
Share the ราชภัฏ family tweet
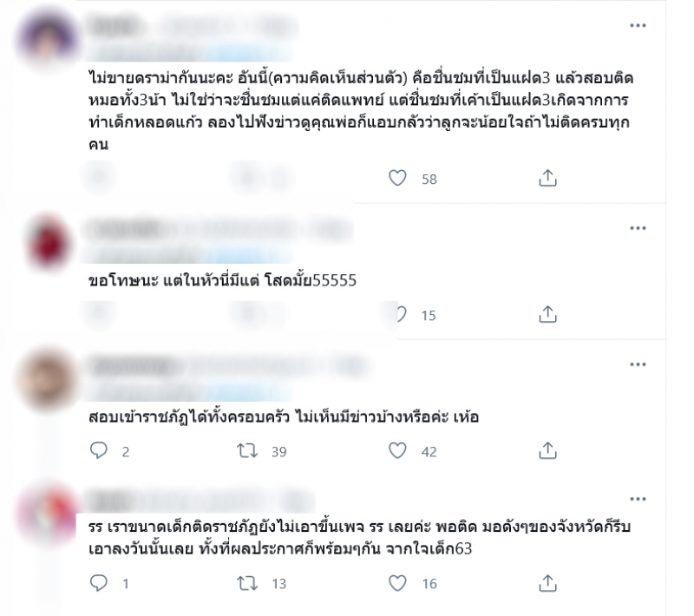click(x=547, y=450)
